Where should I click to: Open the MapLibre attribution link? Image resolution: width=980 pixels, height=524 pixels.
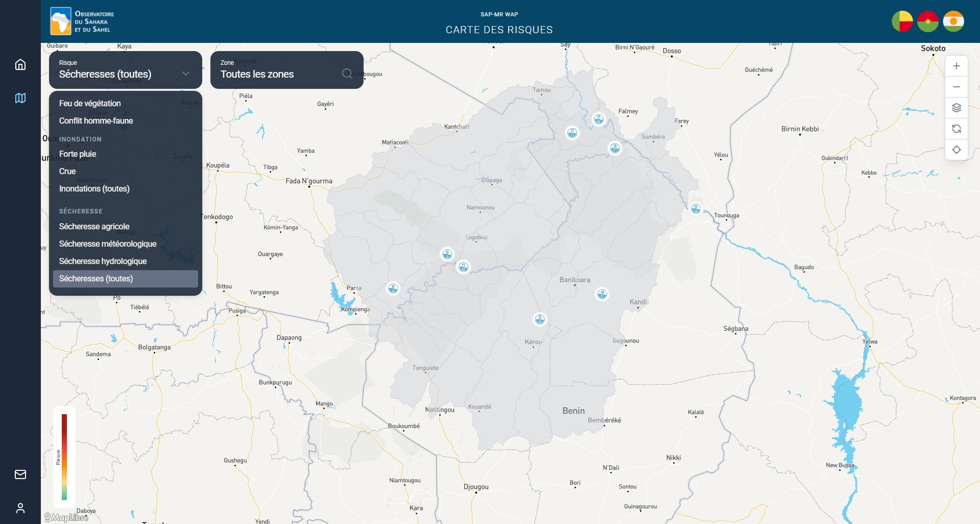click(66, 517)
